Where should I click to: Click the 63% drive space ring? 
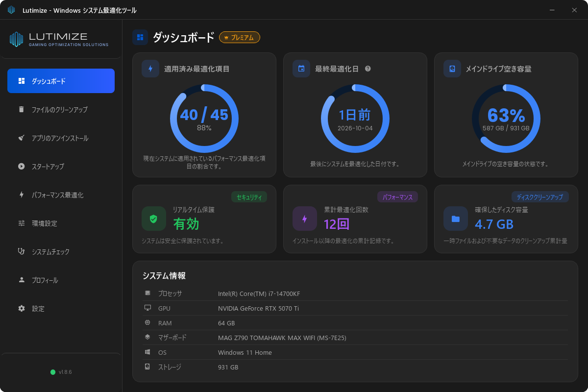pyautogui.click(x=506, y=119)
